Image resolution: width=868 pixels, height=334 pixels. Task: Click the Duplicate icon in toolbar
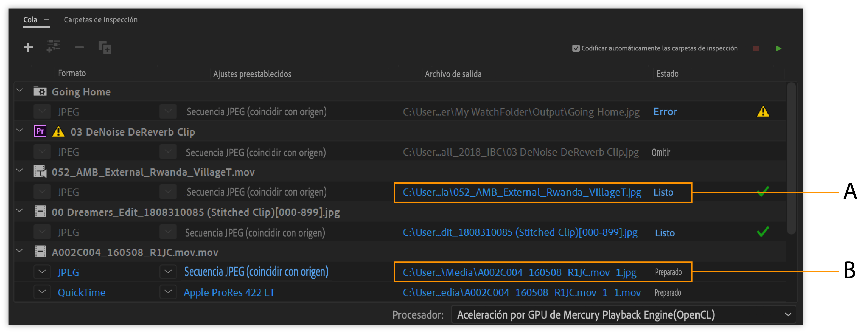click(x=105, y=47)
